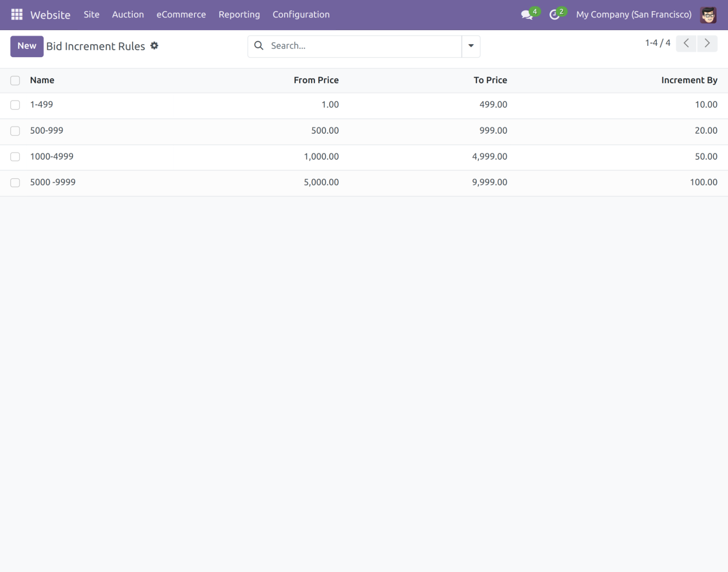Sort by the Name column header
728x572 pixels.
(42, 80)
